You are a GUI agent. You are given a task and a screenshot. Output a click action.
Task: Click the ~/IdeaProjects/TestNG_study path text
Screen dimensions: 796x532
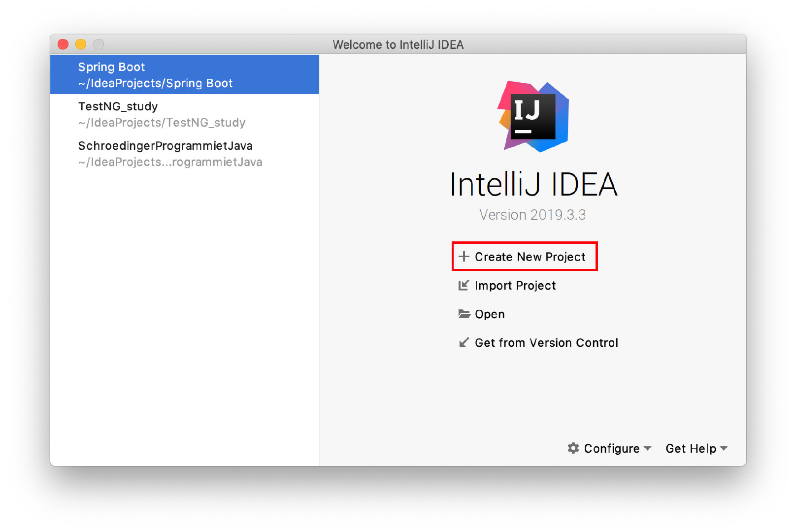pyautogui.click(x=162, y=123)
